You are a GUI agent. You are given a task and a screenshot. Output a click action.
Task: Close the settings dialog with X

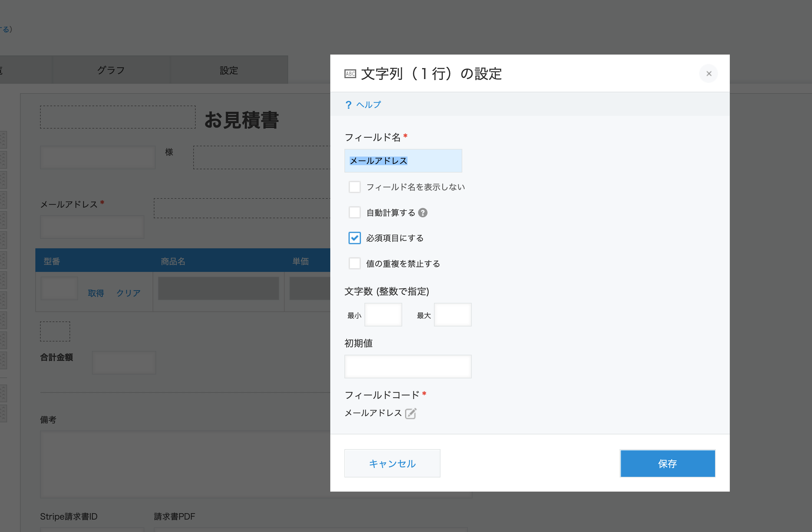point(709,73)
